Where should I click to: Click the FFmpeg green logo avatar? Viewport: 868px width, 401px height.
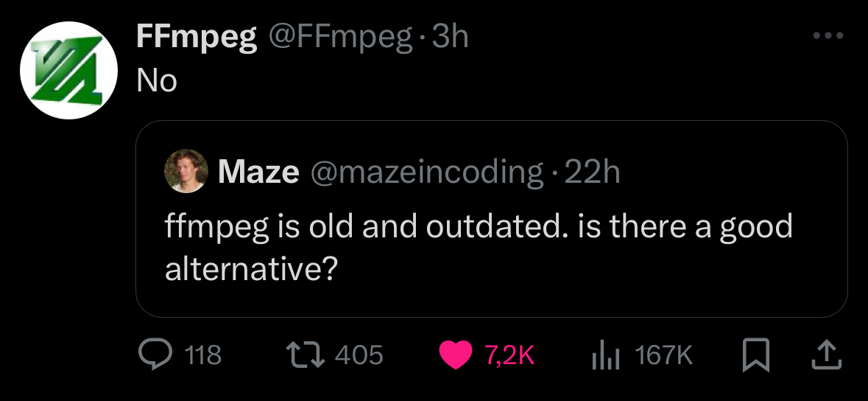tap(68, 71)
